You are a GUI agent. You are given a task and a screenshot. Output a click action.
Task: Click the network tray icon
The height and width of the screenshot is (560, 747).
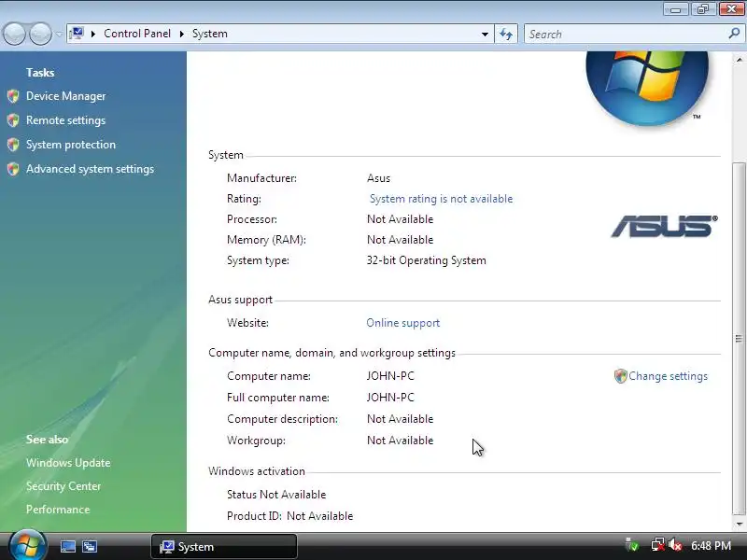point(658,545)
